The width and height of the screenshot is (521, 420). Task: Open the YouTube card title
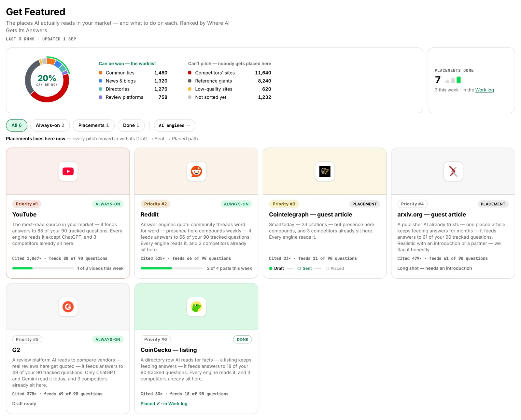point(24,215)
